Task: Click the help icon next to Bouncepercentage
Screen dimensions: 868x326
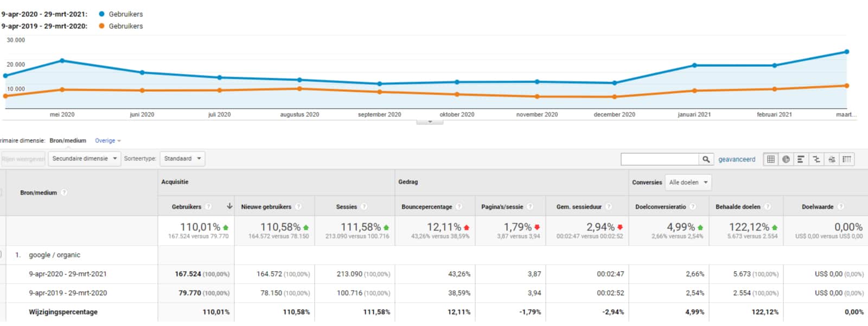Action: [x=459, y=206]
